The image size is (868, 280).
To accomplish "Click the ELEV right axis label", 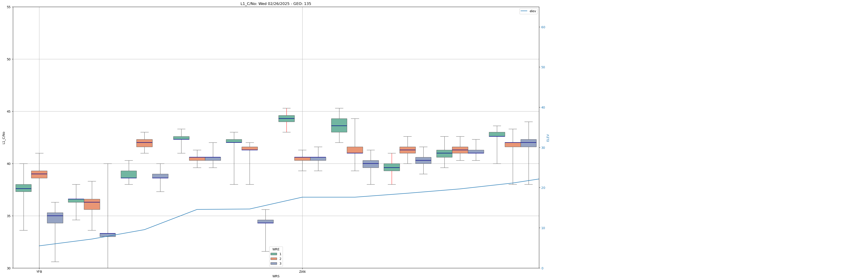I will 548,138.
